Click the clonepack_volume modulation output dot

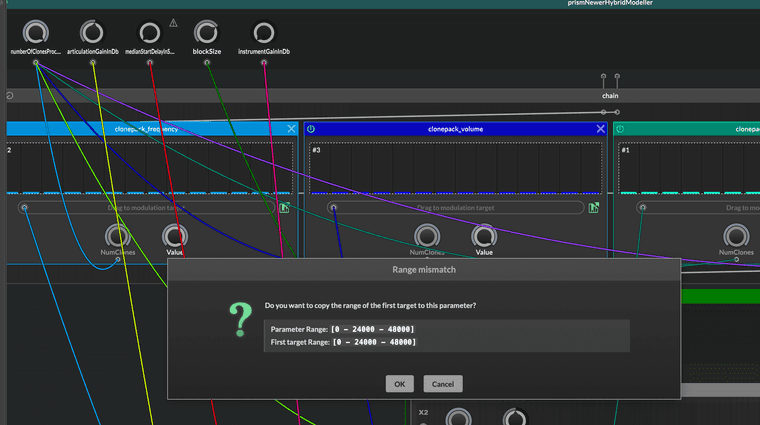(x=333, y=207)
